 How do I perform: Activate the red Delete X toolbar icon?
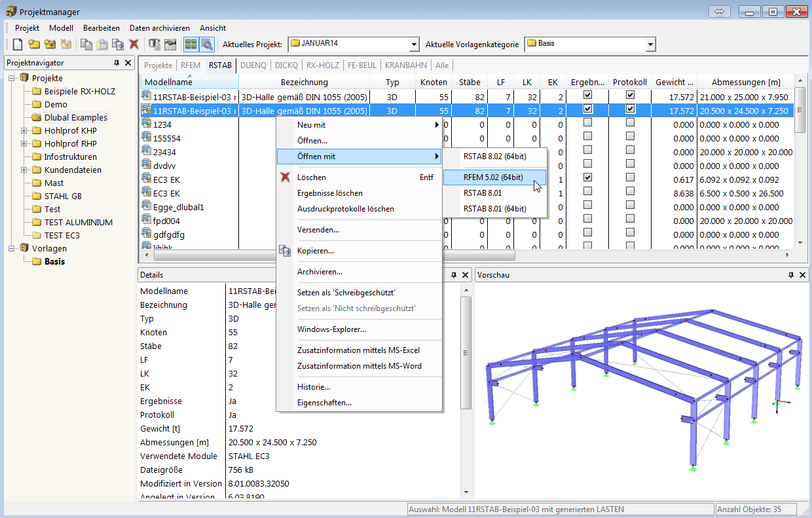(134, 43)
